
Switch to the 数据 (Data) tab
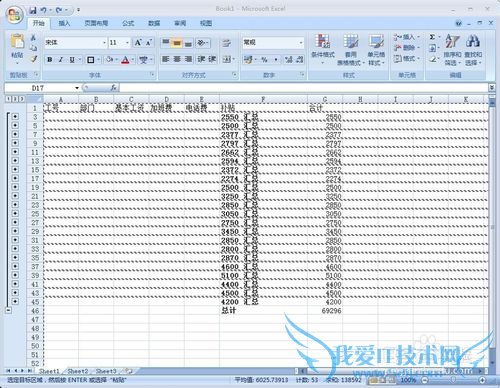[154, 23]
